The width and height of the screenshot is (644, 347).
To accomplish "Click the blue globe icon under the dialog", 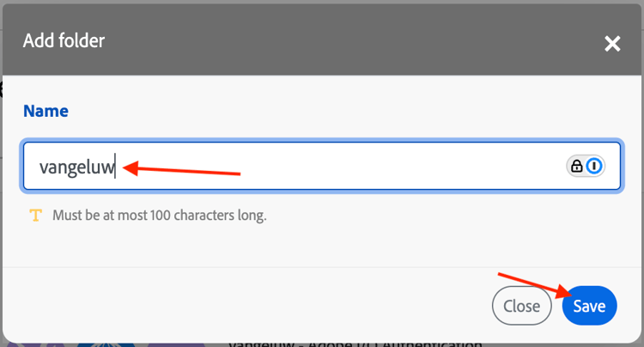I will (106, 344).
